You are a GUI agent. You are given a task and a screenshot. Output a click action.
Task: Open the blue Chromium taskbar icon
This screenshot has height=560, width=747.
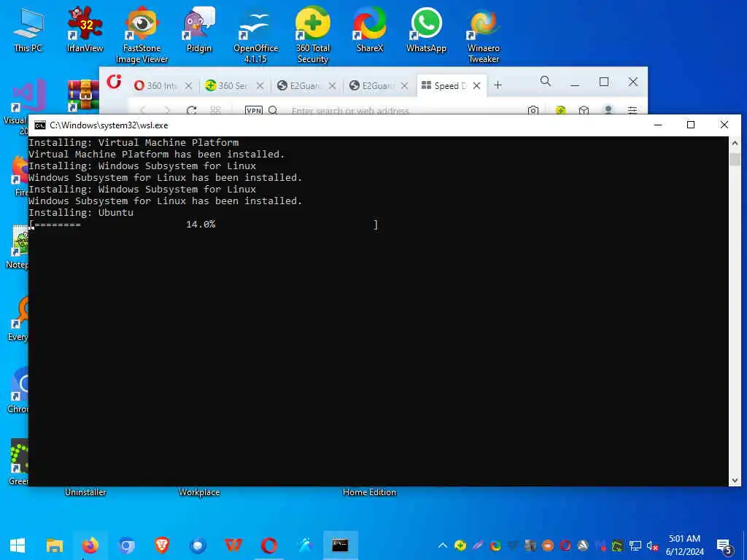click(x=126, y=545)
